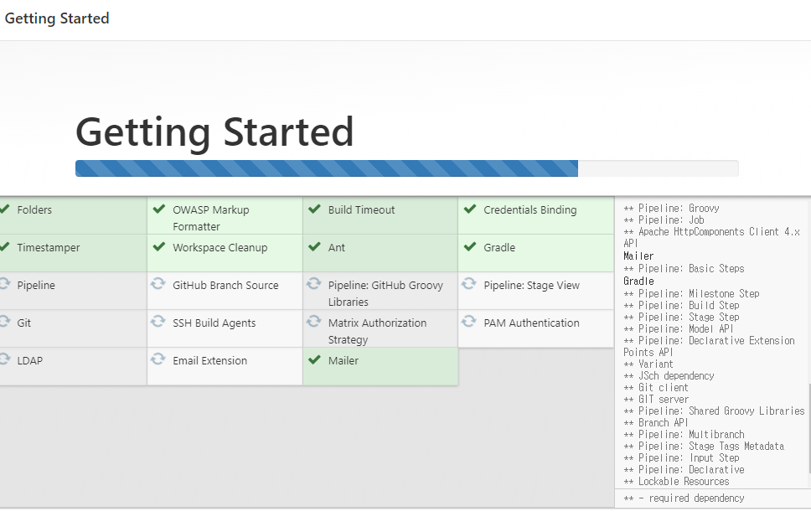Click the '** Lockable Resources' log line
This screenshot has height=532, width=811.
[x=676, y=482]
